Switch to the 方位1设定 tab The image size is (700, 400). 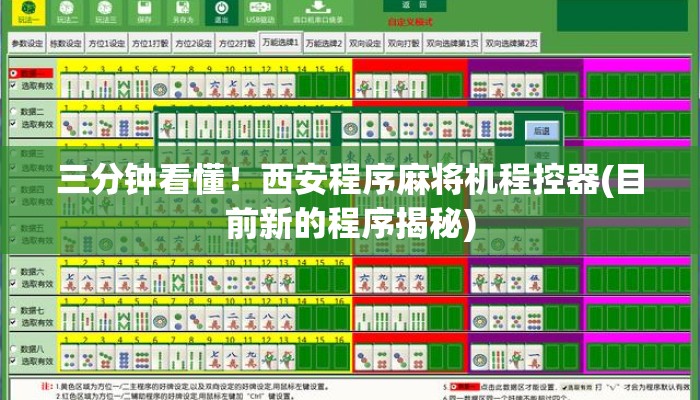[106, 43]
